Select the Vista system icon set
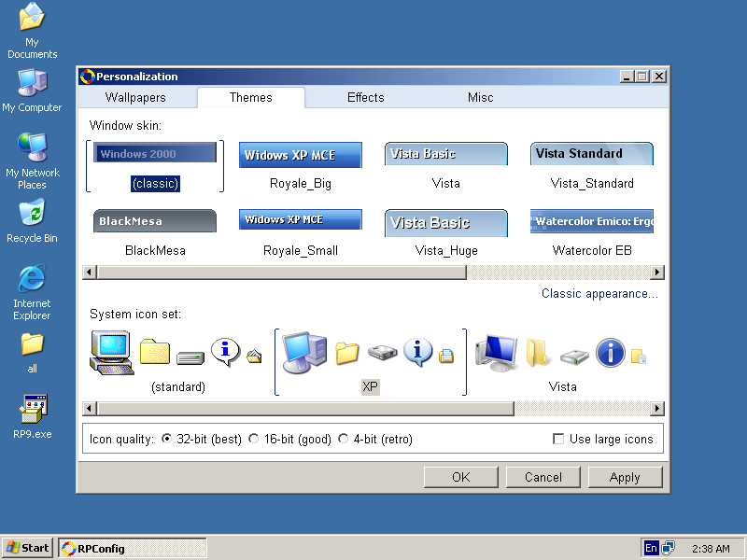The width and height of the screenshot is (747, 560). [562, 362]
